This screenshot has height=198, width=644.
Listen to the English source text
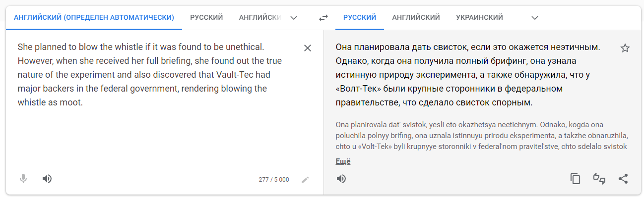pyautogui.click(x=47, y=179)
